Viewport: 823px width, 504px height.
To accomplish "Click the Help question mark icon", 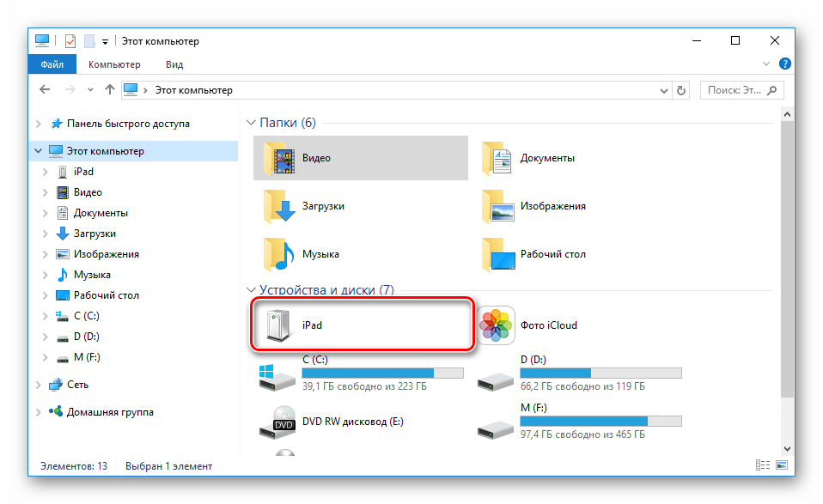I will pyautogui.click(x=784, y=64).
